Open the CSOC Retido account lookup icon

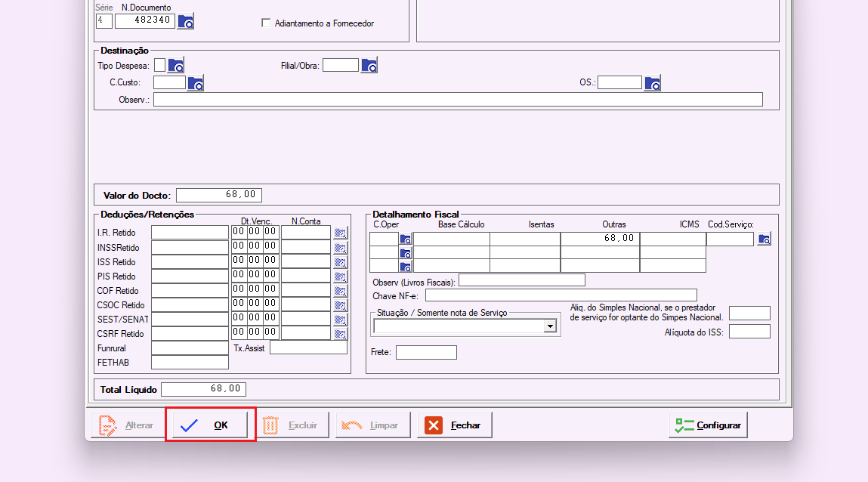click(341, 305)
